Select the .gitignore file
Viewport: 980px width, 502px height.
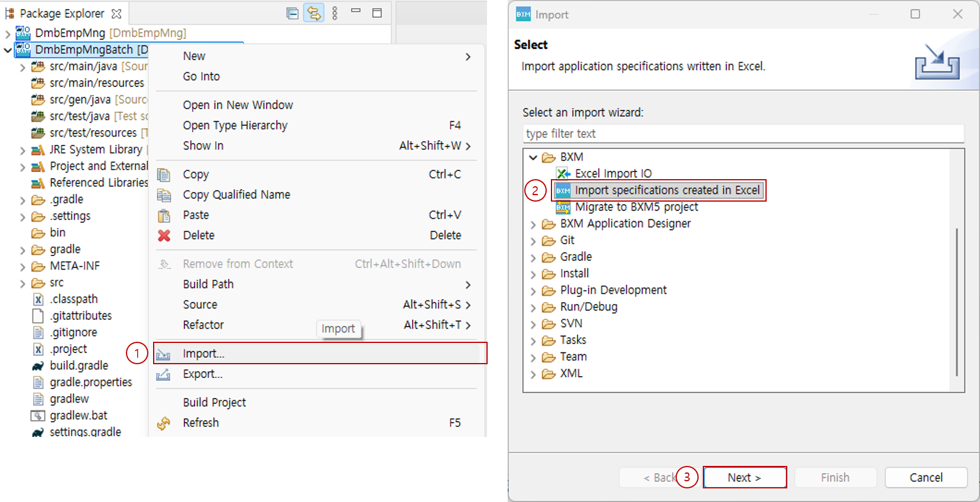coord(65,333)
